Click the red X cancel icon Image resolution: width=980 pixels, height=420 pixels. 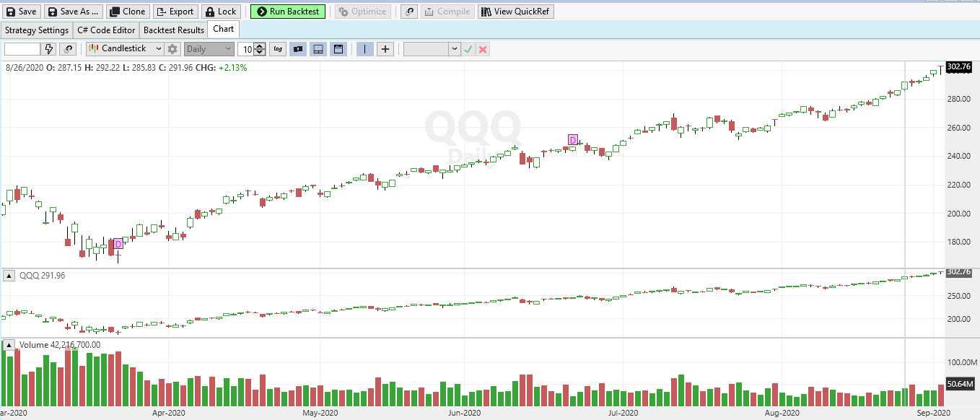coord(483,49)
